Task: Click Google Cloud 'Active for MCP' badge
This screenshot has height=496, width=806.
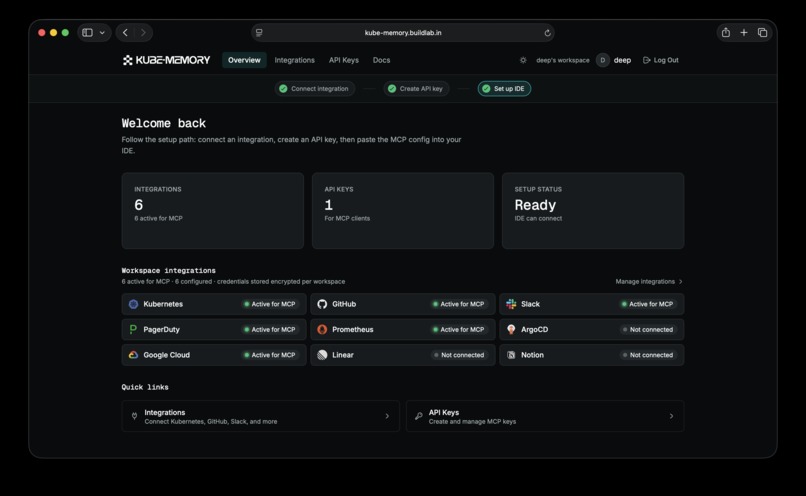Action: [x=270, y=355]
